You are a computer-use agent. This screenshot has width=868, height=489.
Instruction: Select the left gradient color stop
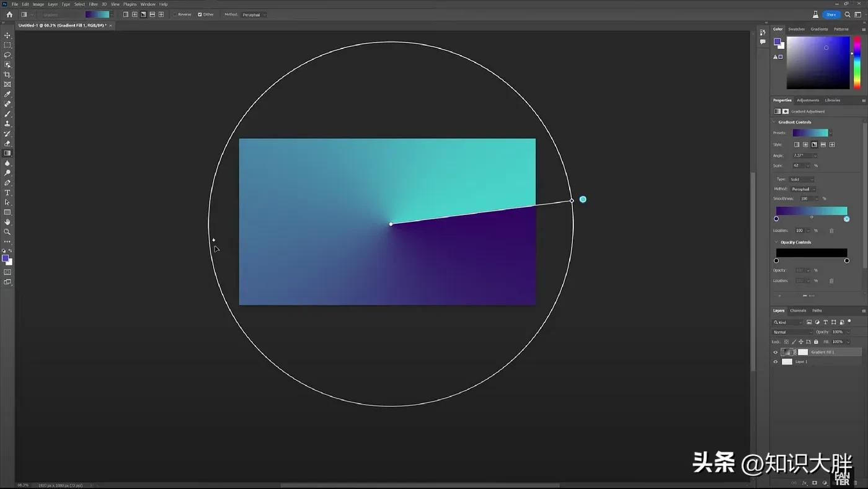tap(776, 218)
